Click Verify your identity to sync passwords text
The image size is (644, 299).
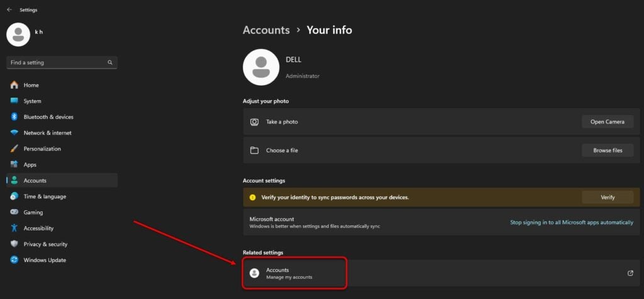click(335, 198)
